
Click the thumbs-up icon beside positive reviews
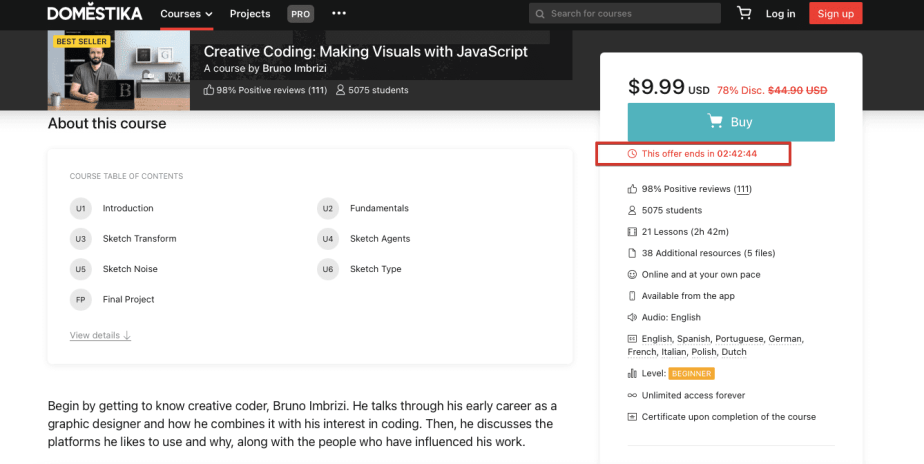[x=632, y=189]
